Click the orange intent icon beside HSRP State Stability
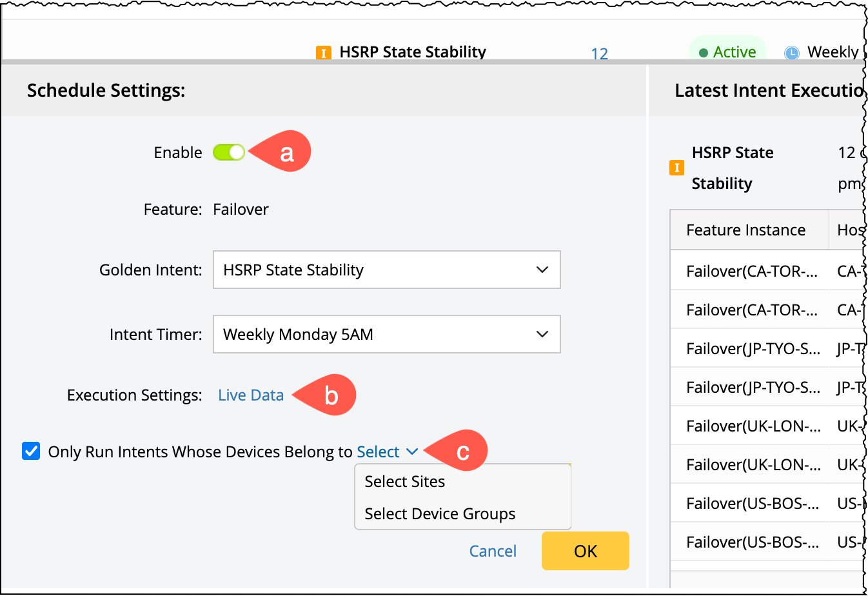This screenshot has width=868, height=596. (323, 53)
